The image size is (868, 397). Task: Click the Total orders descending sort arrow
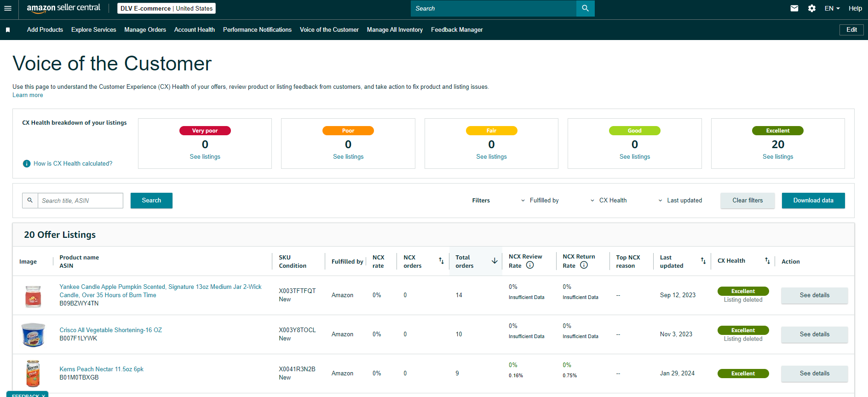click(x=494, y=261)
